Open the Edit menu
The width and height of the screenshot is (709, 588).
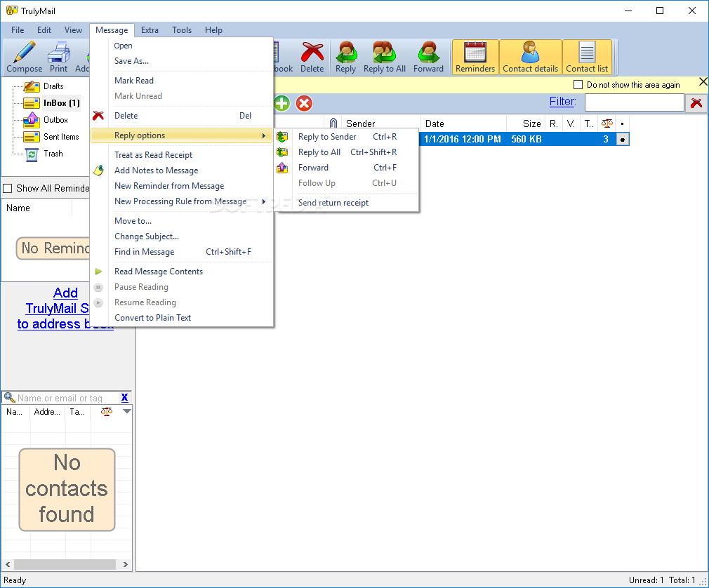tap(44, 30)
